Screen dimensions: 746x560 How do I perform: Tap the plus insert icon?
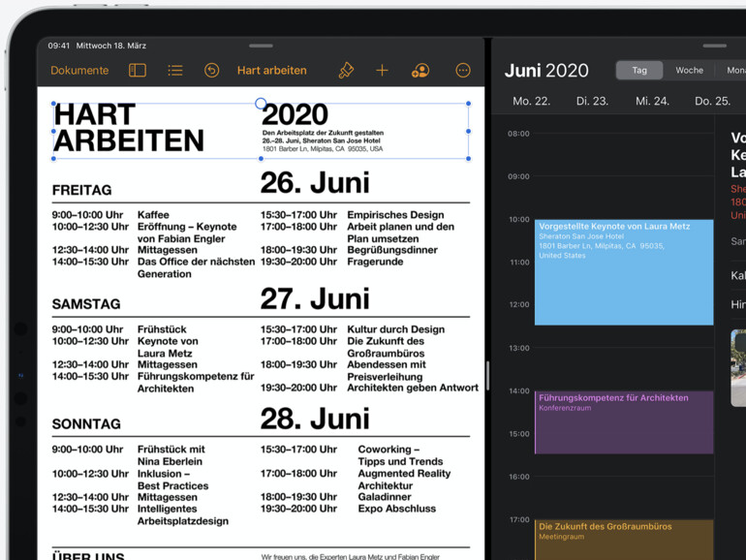point(382,71)
